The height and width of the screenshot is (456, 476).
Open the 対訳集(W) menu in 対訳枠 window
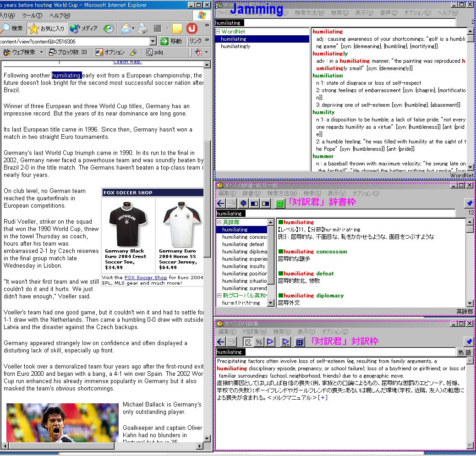254,332
